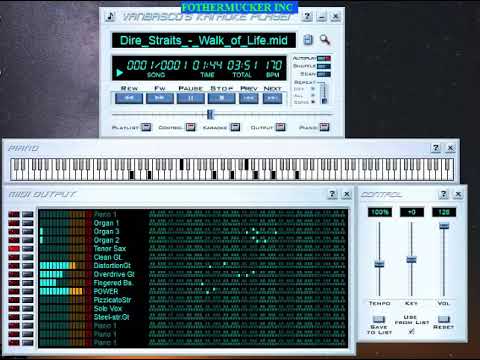Mute the Organ 3 channel
480x360 pixels.
pos(14,231)
